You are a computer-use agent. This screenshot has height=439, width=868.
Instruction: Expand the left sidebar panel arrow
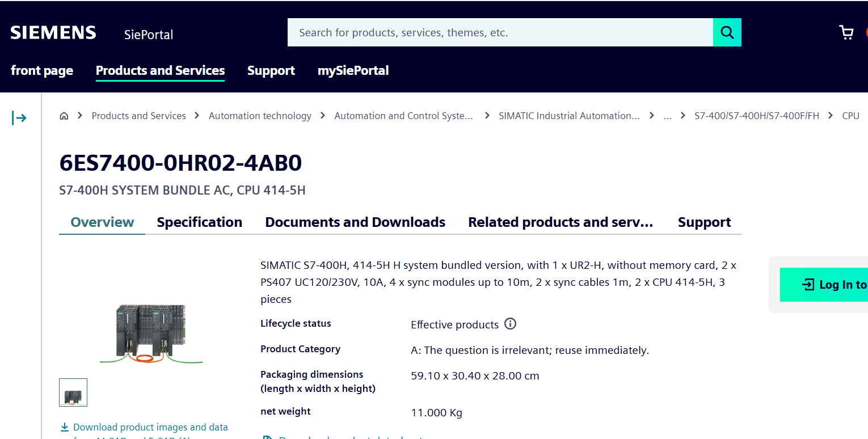point(19,118)
